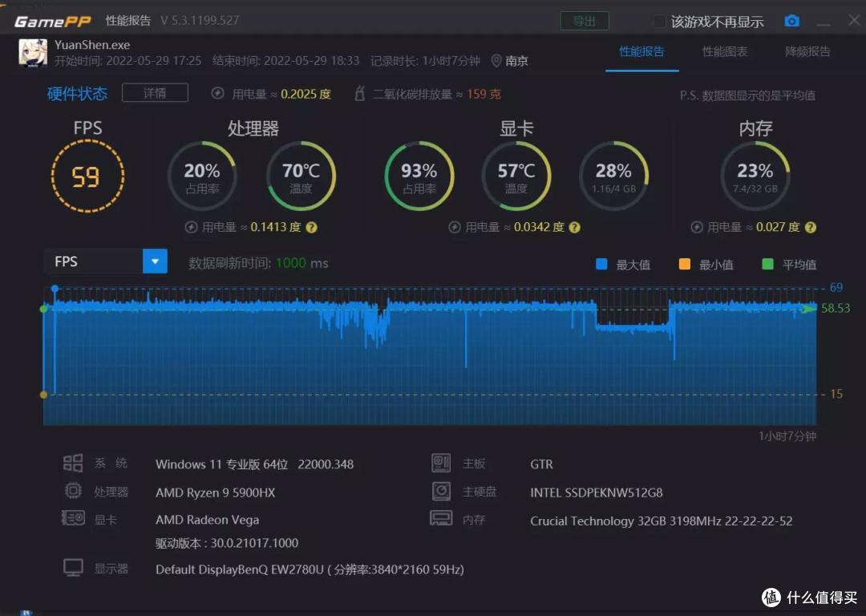This screenshot has width=866, height=616.
Task: Click the INTEL SSDPEKNW512G8 disk text
Action: click(x=597, y=492)
